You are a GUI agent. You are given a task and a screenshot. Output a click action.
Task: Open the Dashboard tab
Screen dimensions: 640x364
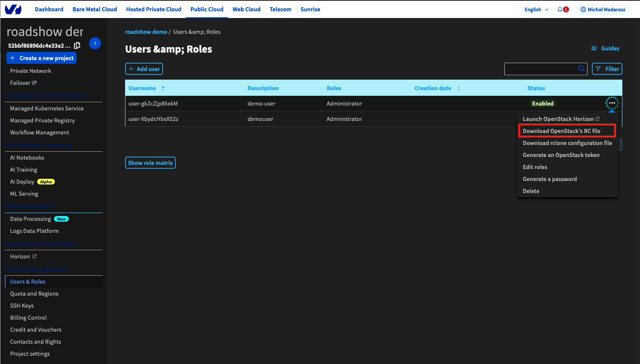pos(49,9)
